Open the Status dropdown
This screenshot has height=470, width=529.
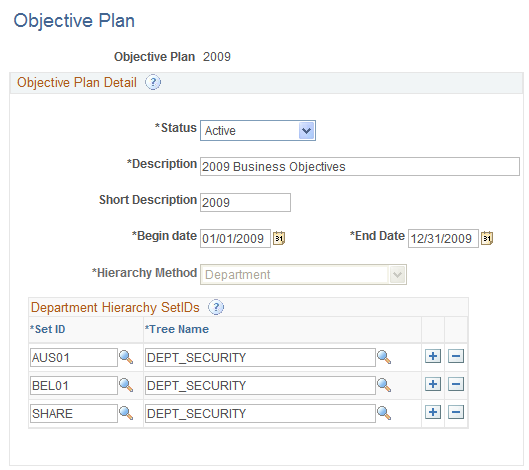click(258, 131)
